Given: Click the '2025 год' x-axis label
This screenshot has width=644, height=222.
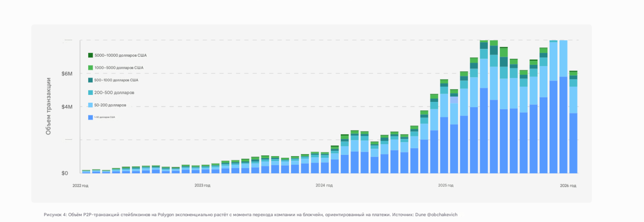Looking at the screenshot, I should [x=446, y=186].
